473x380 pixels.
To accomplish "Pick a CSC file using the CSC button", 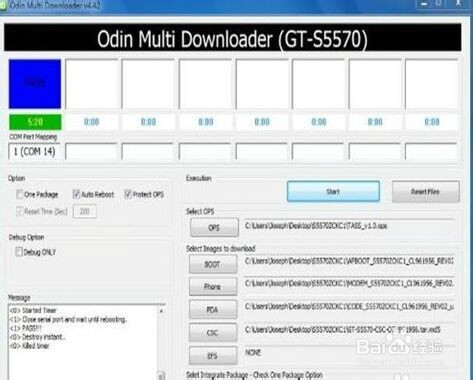I will pyautogui.click(x=213, y=332).
